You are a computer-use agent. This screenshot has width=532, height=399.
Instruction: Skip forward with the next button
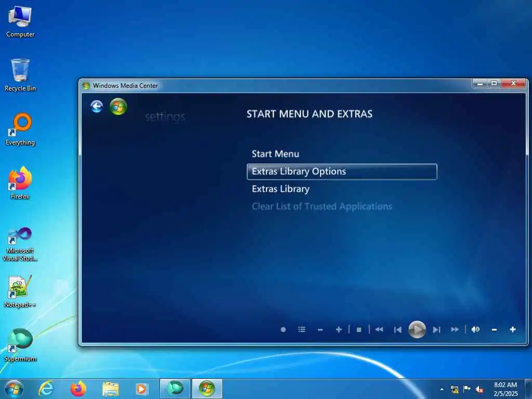tap(436, 329)
